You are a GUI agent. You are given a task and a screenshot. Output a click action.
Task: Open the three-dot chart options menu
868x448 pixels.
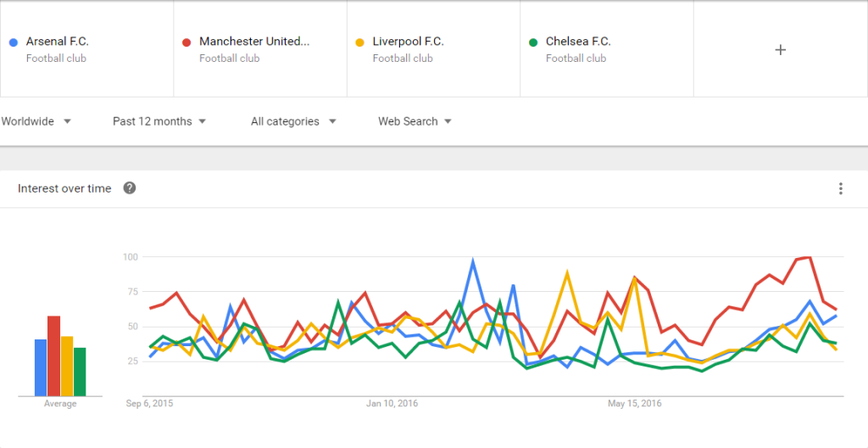(840, 188)
